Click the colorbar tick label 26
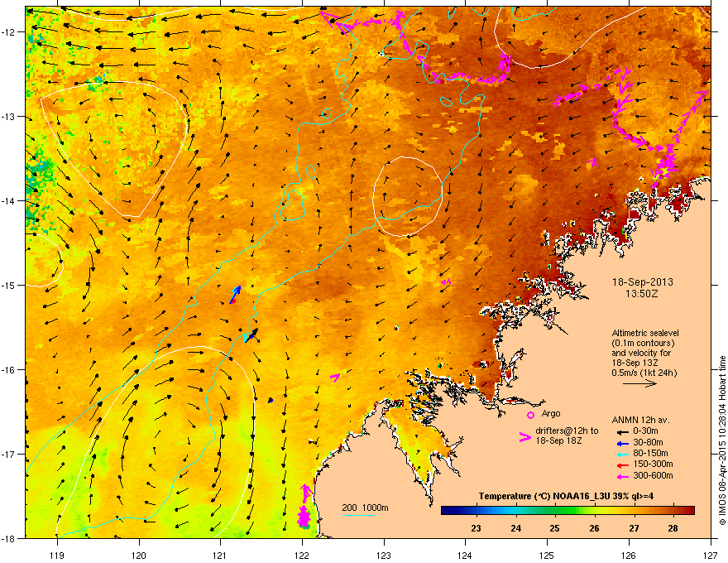The image size is (728, 563). [594, 528]
